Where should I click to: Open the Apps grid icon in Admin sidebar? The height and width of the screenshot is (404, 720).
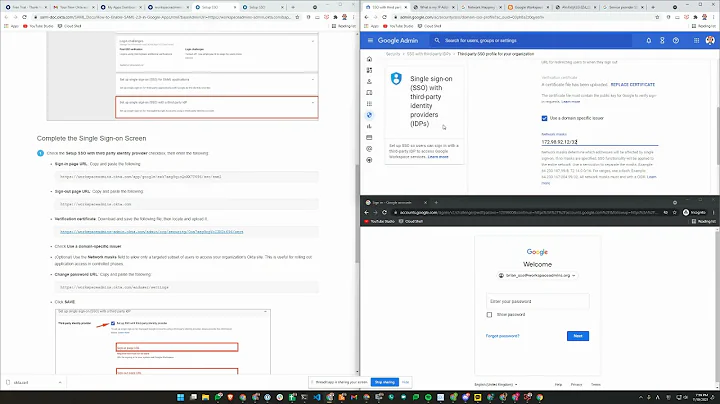[x=369, y=104]
